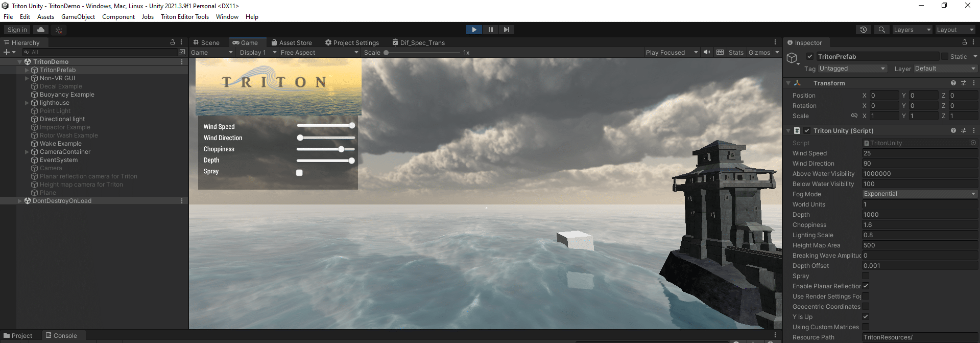The image size is (980, 343).
Task: Click the GameObject cube icon in Inspector
Action: click(792, 58)
